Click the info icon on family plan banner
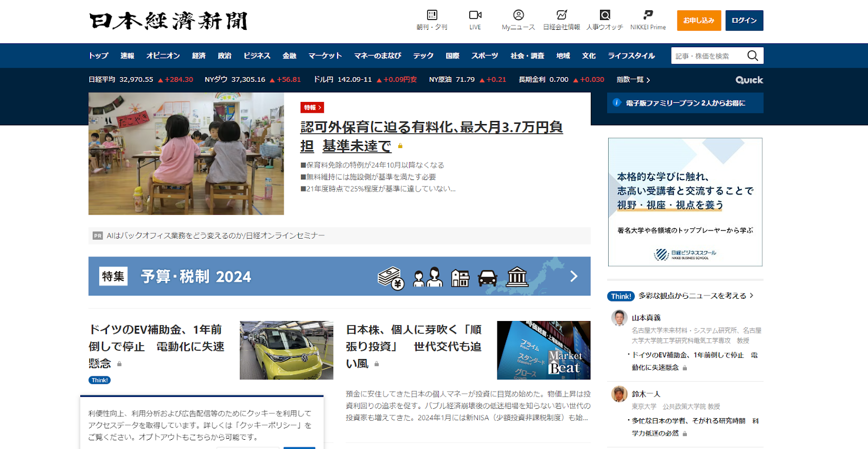868x449 pixels. pyautogui.click(x=616, y=102)
